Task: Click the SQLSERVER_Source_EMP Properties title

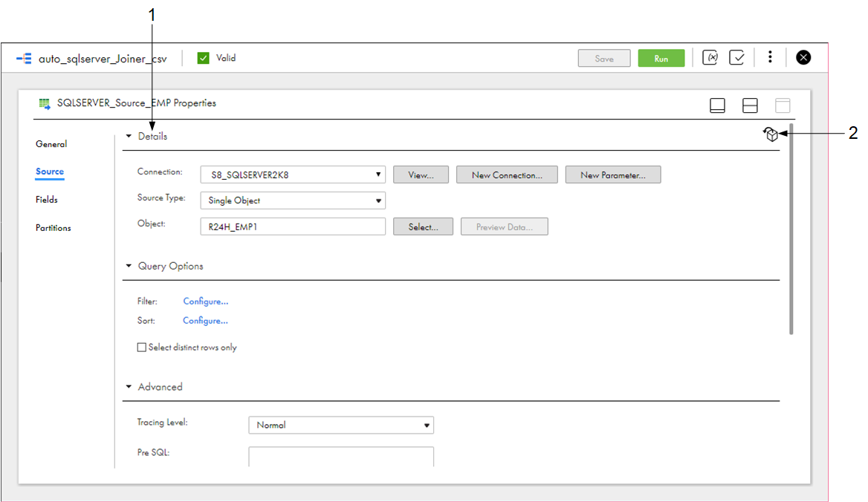Action: (x=137, y=102)
